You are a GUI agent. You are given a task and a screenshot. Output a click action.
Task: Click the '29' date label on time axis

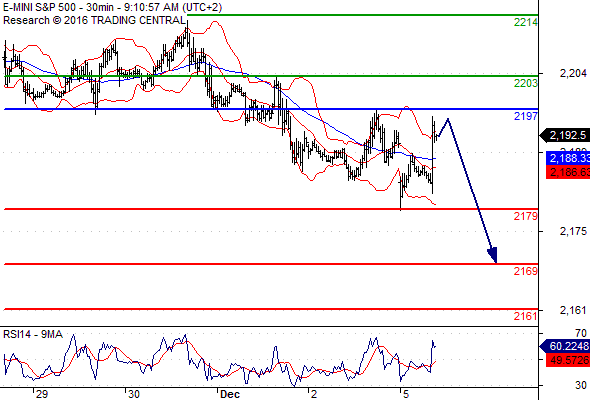[x=42, y=394]
